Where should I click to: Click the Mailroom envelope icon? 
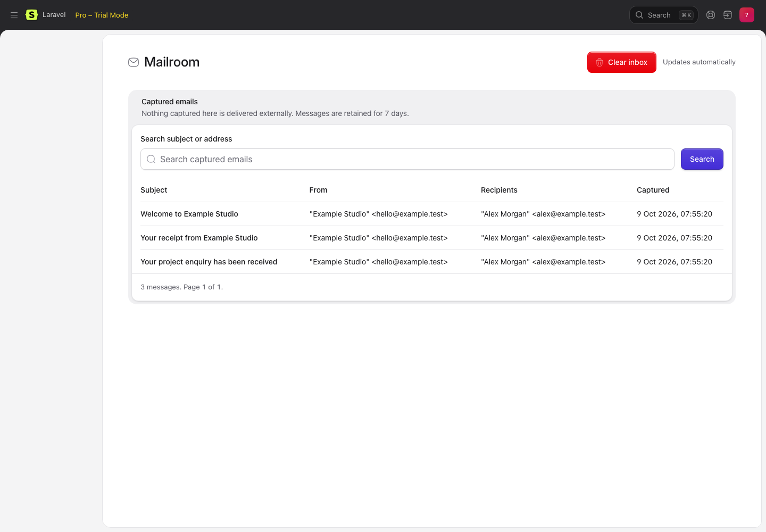tap(134, 62)
